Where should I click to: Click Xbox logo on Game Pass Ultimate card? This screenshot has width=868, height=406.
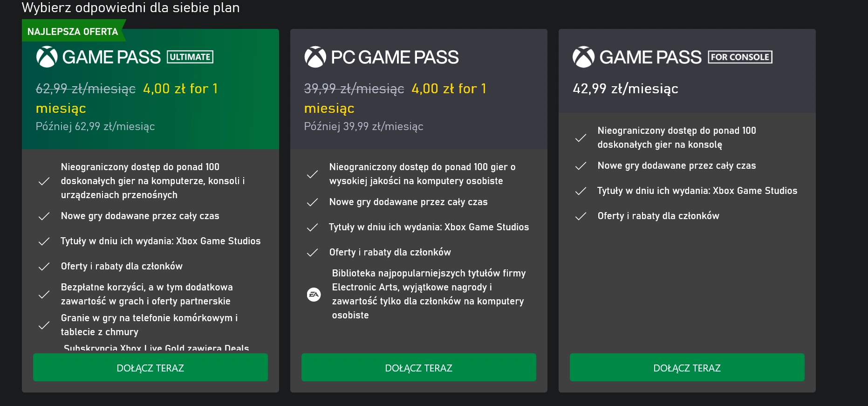[47, 57]
